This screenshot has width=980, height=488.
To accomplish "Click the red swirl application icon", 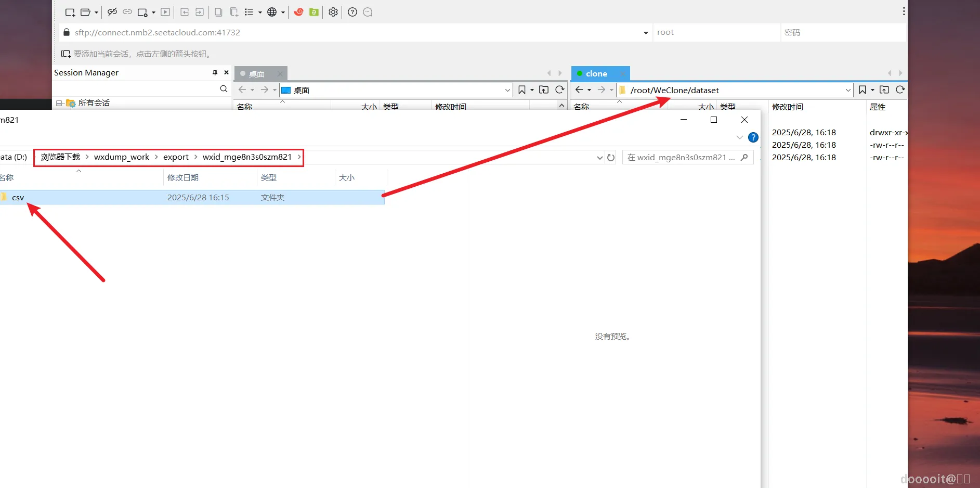I will pos(298,12).
